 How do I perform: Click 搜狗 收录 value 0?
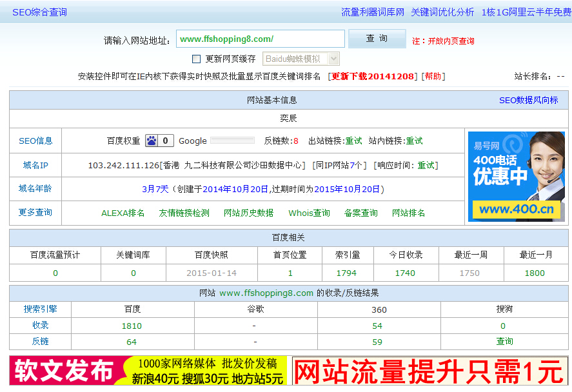(503, 326)
